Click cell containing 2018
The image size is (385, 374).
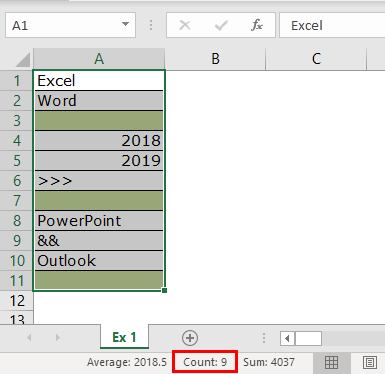[x=99, y=141]
